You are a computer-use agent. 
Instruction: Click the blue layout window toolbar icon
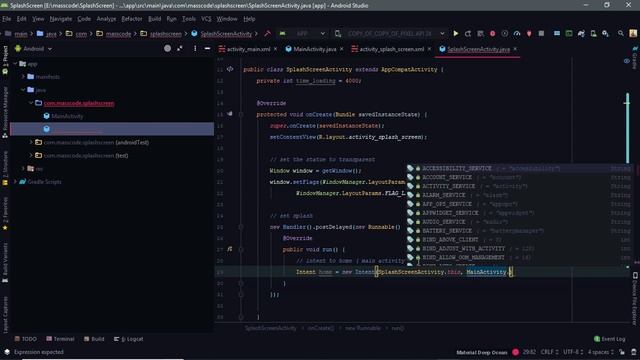click(x=557, y=33)
